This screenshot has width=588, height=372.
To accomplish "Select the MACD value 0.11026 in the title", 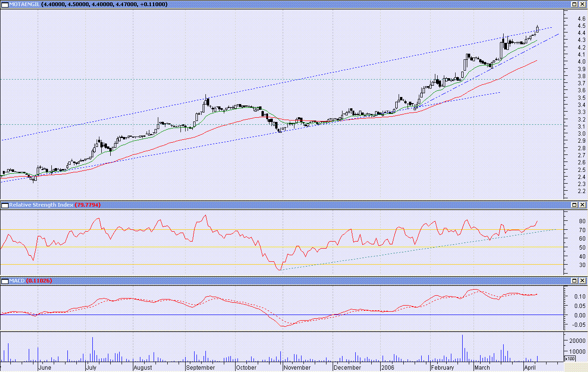I will point(39,281).
